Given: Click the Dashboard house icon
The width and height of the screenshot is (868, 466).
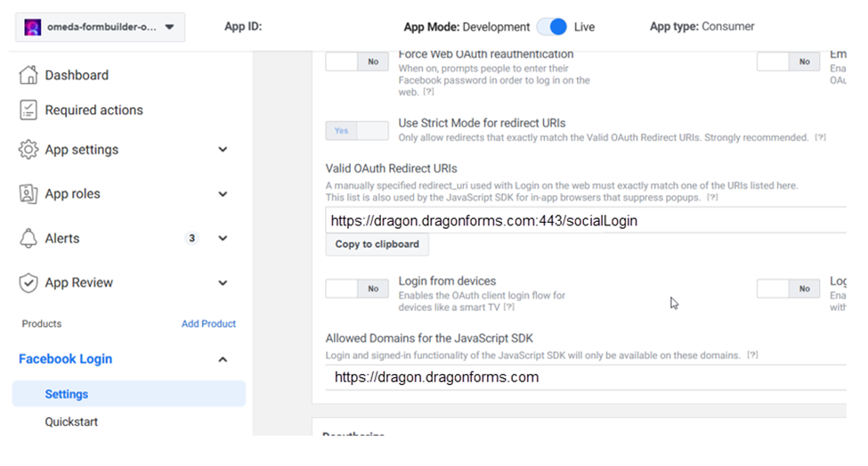Looking at the screenshot, I should tap(28, 76).
